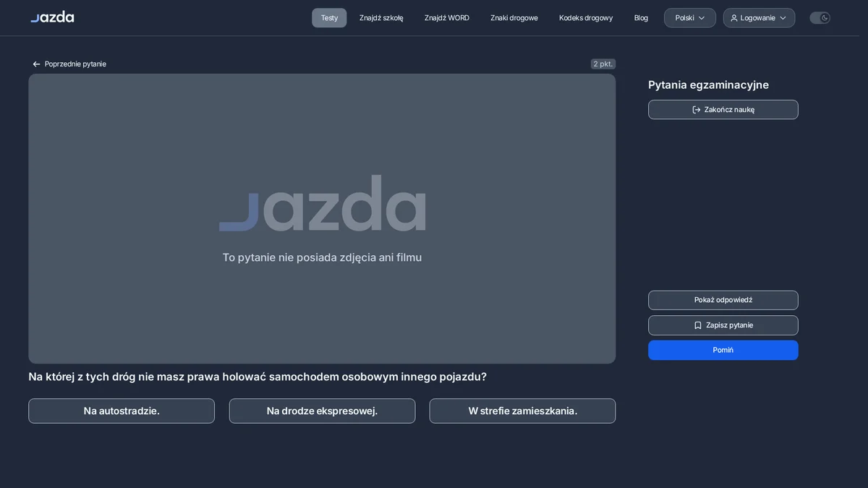The image size is (868, 488).
Task: Choose answer Na drodze ekspresowej.
Action: point(322,411)
